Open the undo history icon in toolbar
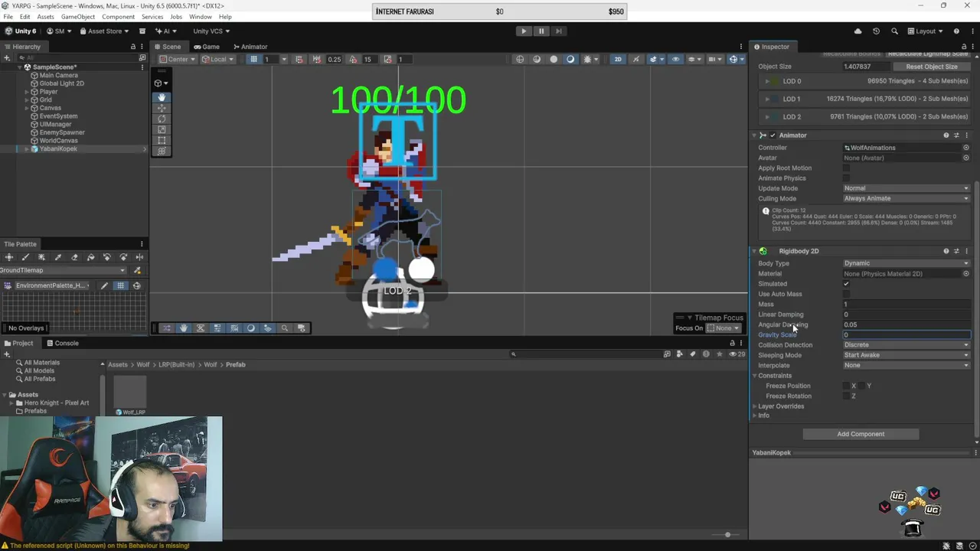This screenshot has width=980, height=551. pyautogui.click(x=877, y=31)
